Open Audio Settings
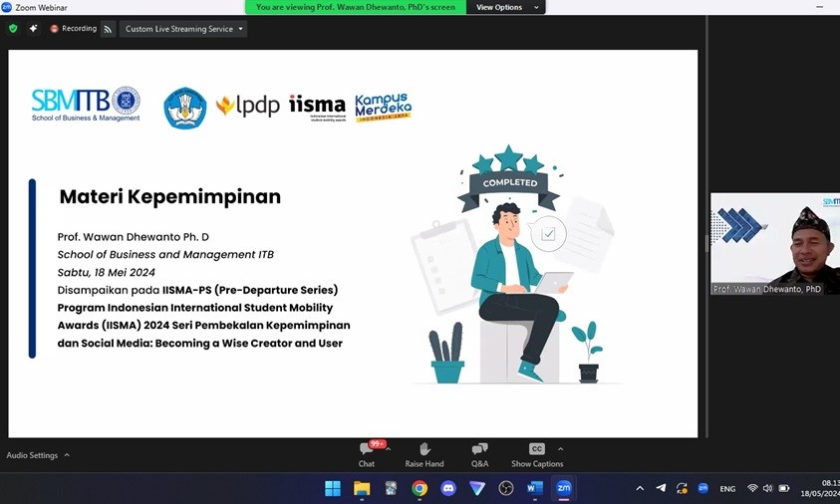 [x=32, y=455]
